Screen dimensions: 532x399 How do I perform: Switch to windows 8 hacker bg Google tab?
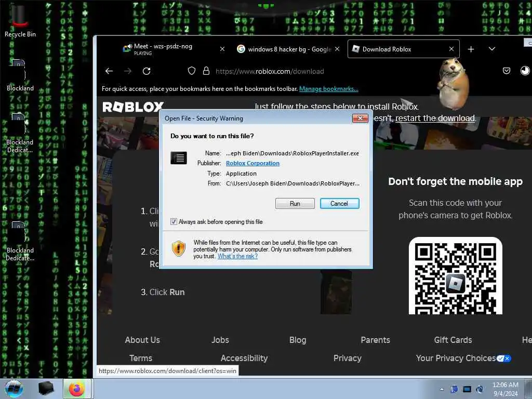point(288,49)
